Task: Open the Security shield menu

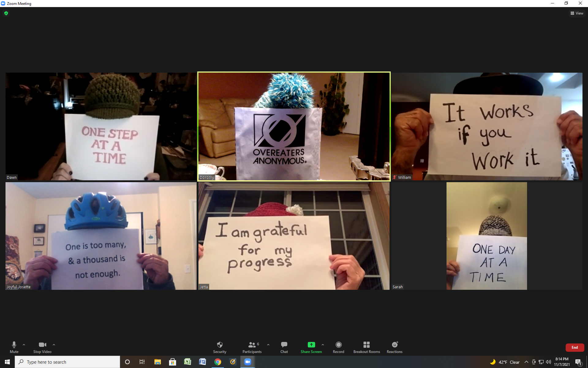Action: click(x=220, y=347)
